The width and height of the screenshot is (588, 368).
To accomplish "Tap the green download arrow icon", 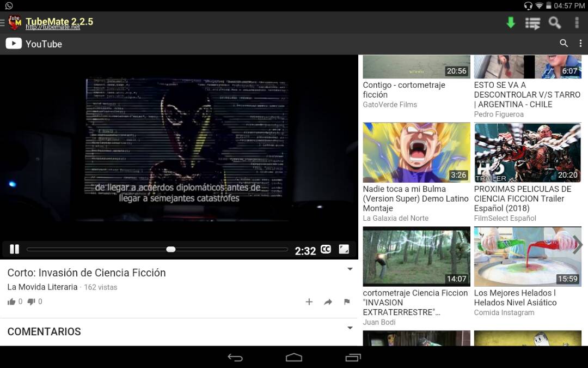I will 511,22.
